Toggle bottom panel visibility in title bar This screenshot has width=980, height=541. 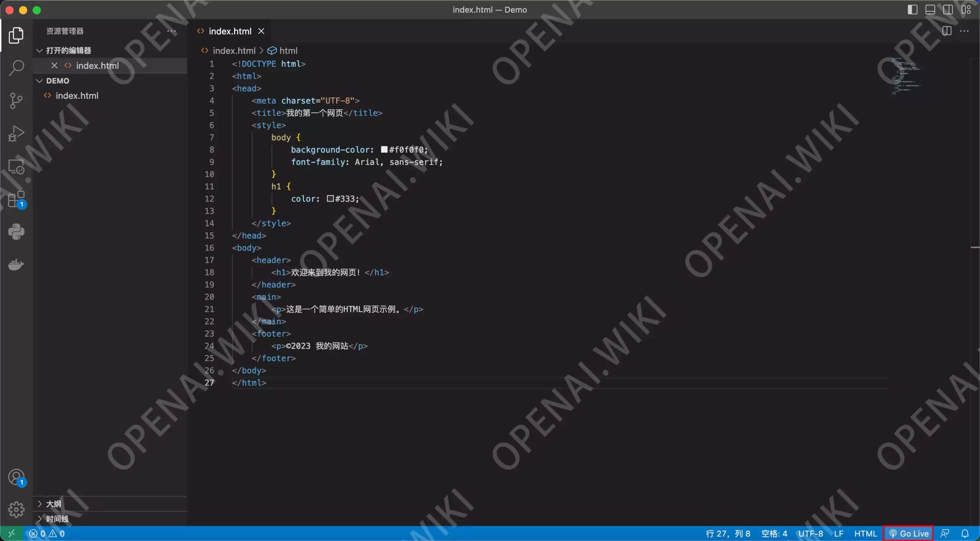pyautogui.click(x=930, y=10)
